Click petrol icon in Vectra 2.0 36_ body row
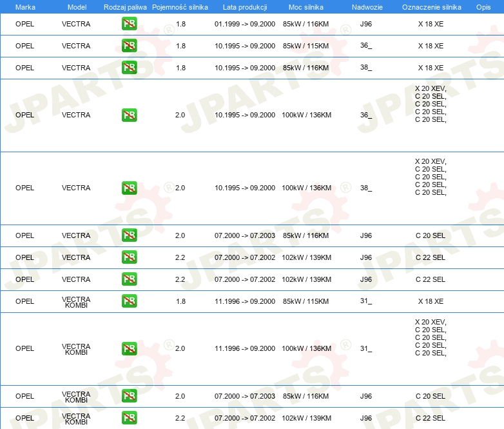Screen dimensions: 504x429 click(129, 115)
